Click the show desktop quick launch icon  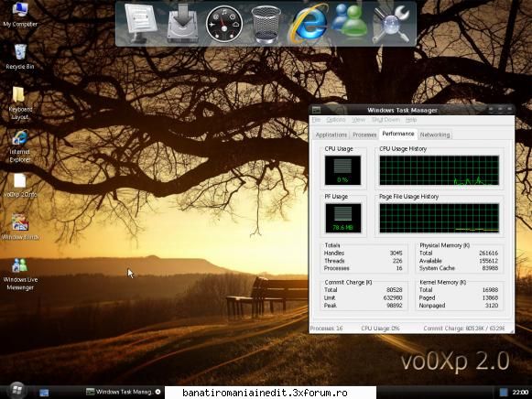(x=44, y=393)
